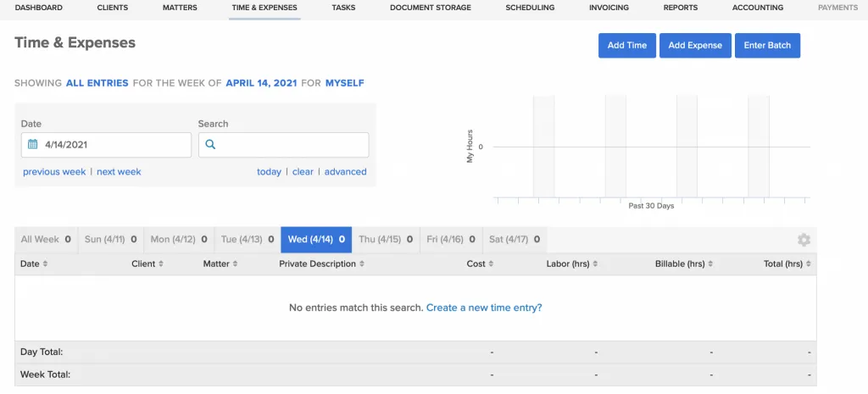Switch to the Sun (4/11) tab
868x394 pixels.
pyautogui.click(x=111, y=240)
